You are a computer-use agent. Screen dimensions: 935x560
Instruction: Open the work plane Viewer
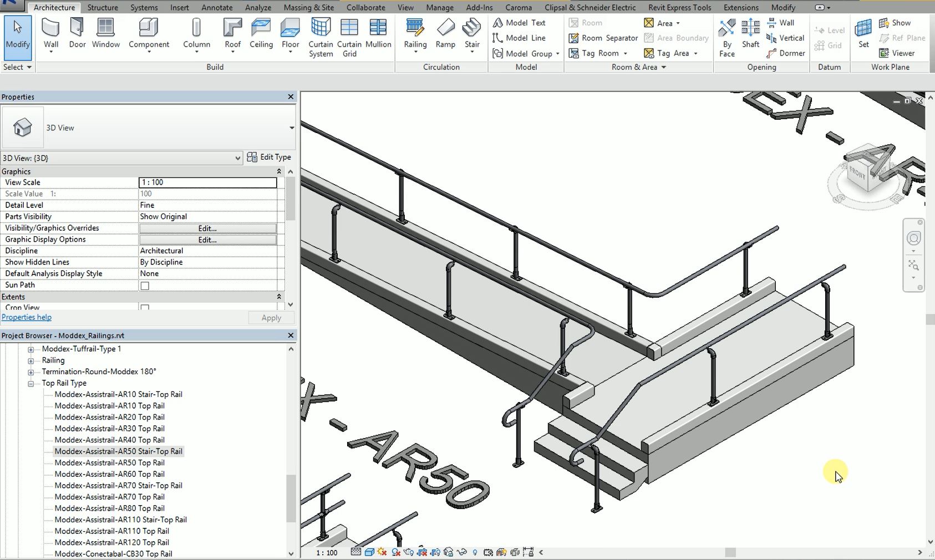[897, 53]
